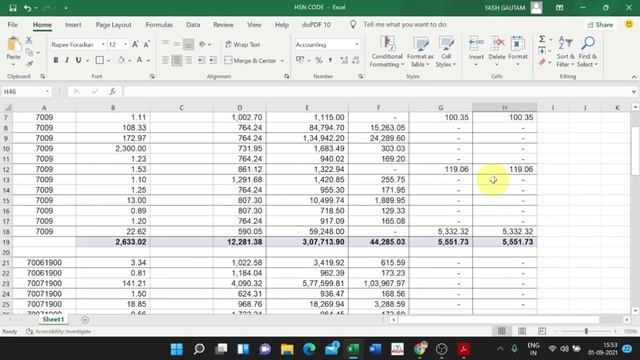The image size is (640, 360).
Task: Click cell showing 3,07,713.90
Action: coord(307,242)
